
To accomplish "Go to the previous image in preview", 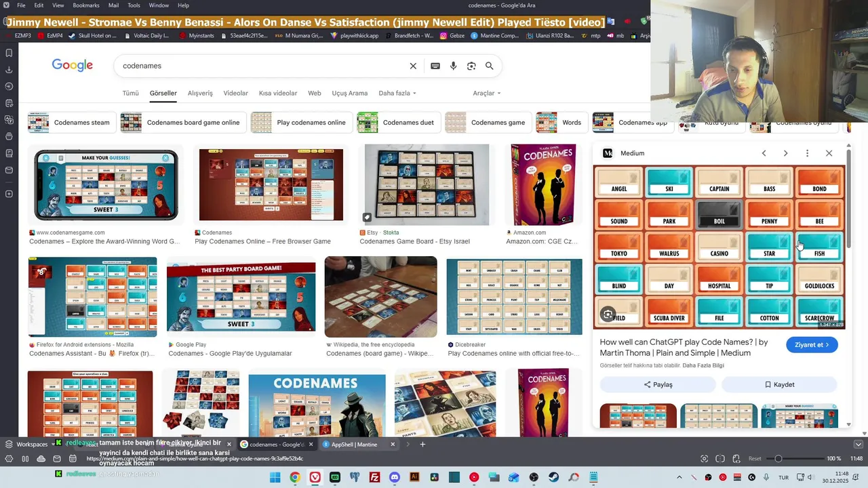I will click(764, 153).
